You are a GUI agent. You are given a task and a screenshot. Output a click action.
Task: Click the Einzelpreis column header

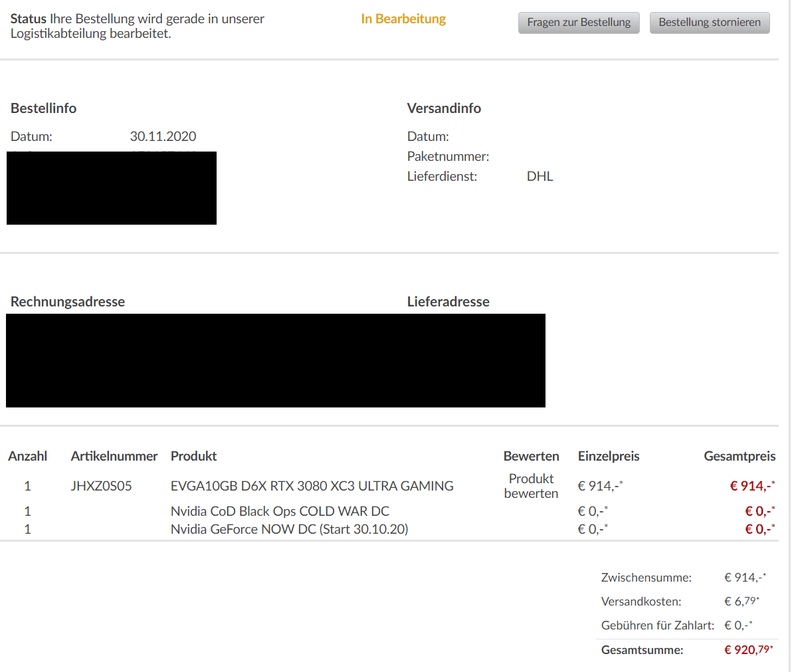pos(609,456)
